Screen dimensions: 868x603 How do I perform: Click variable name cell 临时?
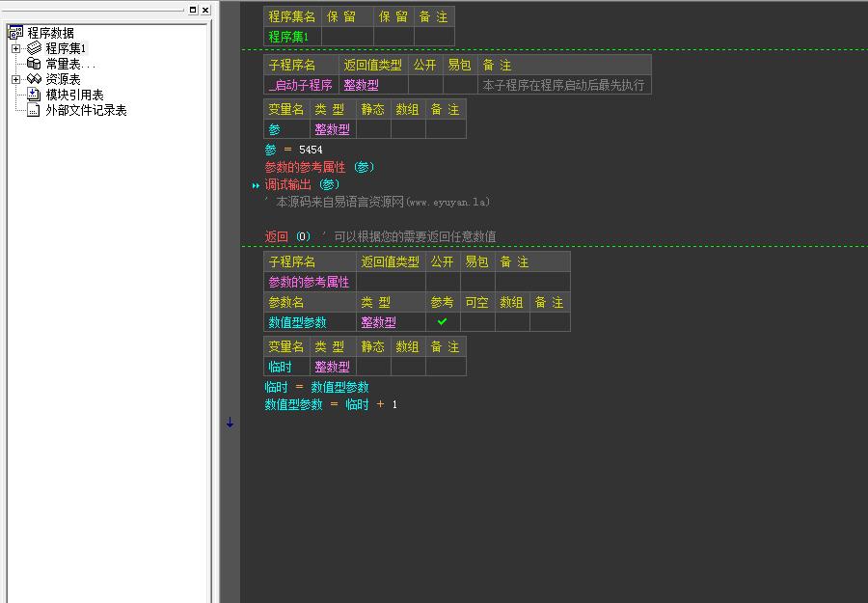(286, 366)
